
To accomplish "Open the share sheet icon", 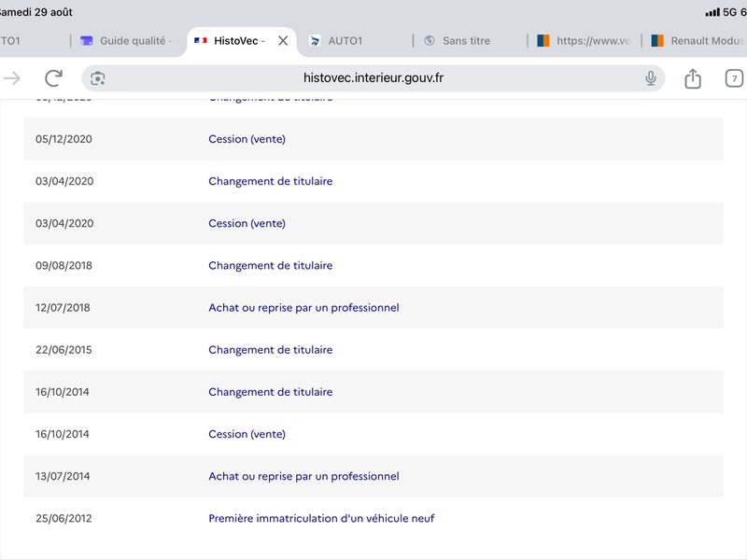I will 693,78.
